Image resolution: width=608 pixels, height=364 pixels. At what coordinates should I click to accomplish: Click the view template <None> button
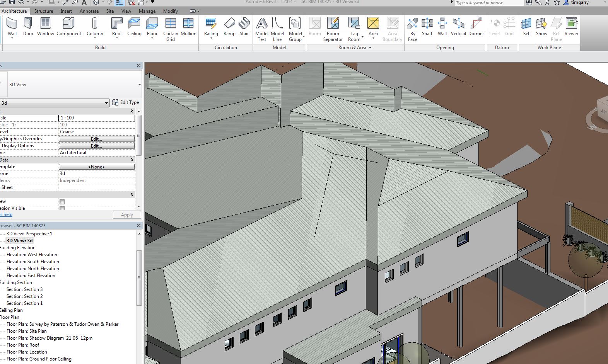tap(96, 167)
